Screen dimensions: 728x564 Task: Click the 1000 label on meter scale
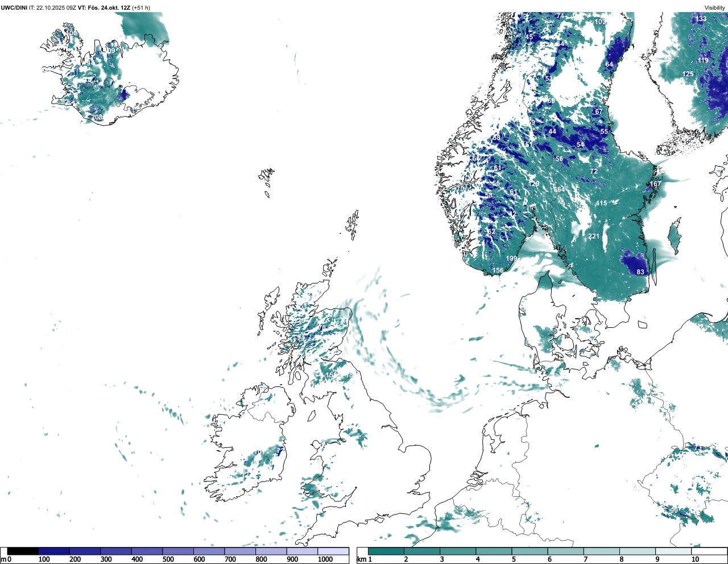click(325, 559)
